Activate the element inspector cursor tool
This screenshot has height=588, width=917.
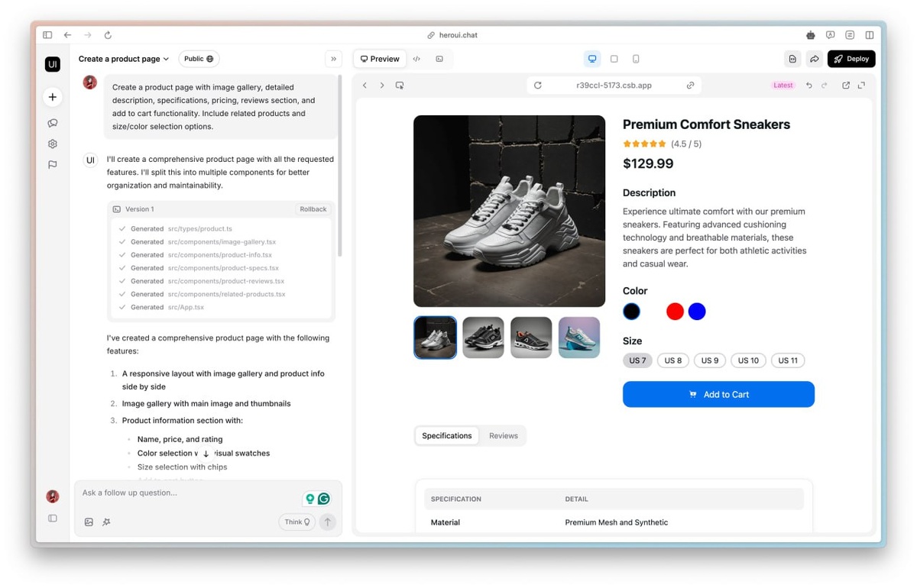pyautogui.click(x=400, y=86)
